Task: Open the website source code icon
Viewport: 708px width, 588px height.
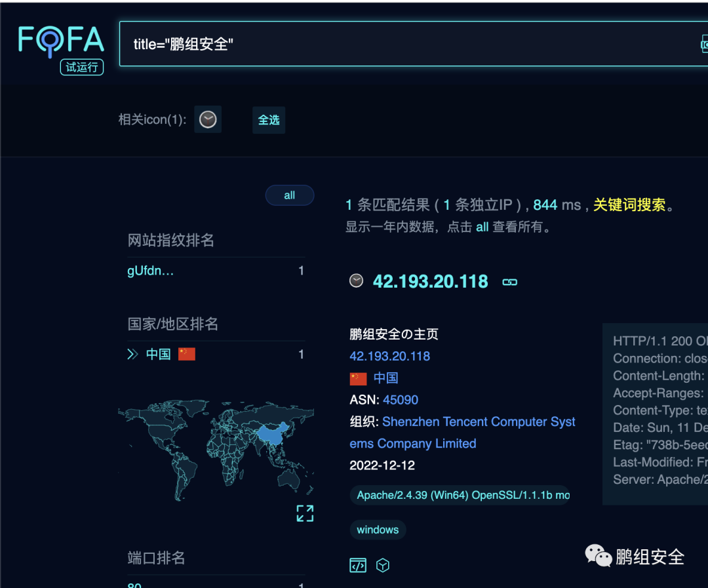Action: 358,566
